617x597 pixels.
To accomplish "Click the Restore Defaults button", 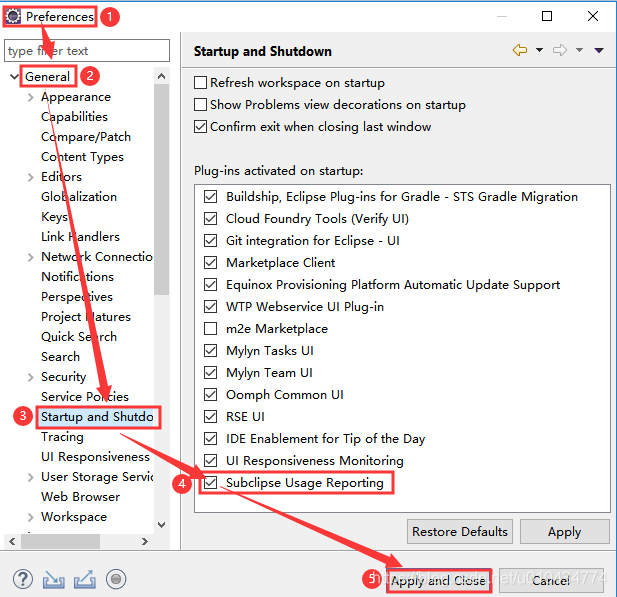I will (460, 532).
